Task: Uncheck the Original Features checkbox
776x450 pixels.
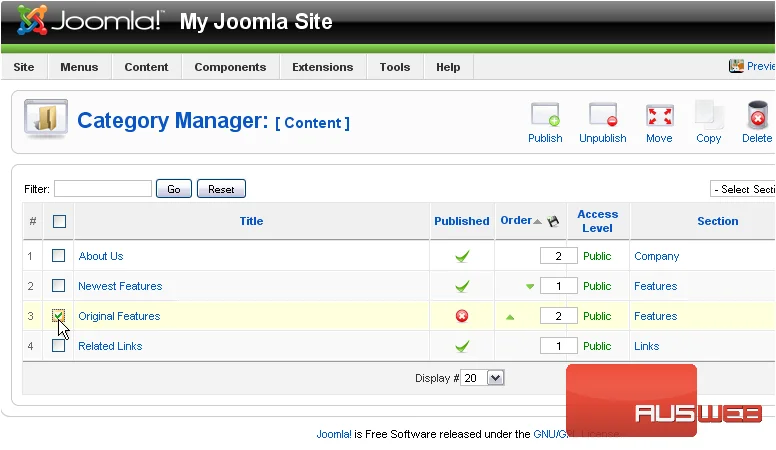Action: point(58,315)
